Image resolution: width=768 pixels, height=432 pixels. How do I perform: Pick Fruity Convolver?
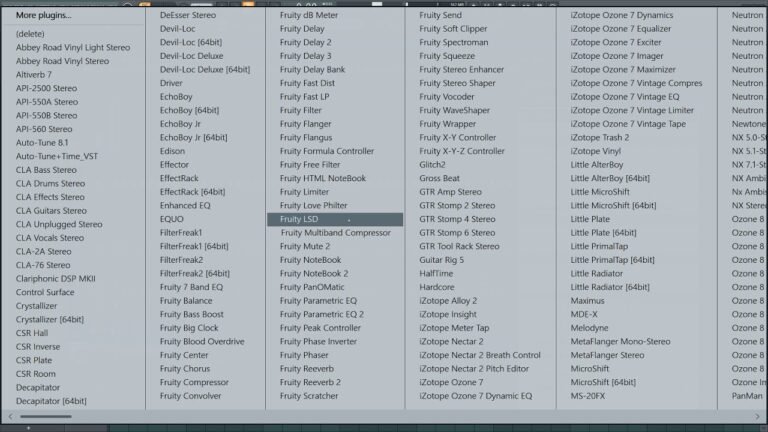point(190,396)
